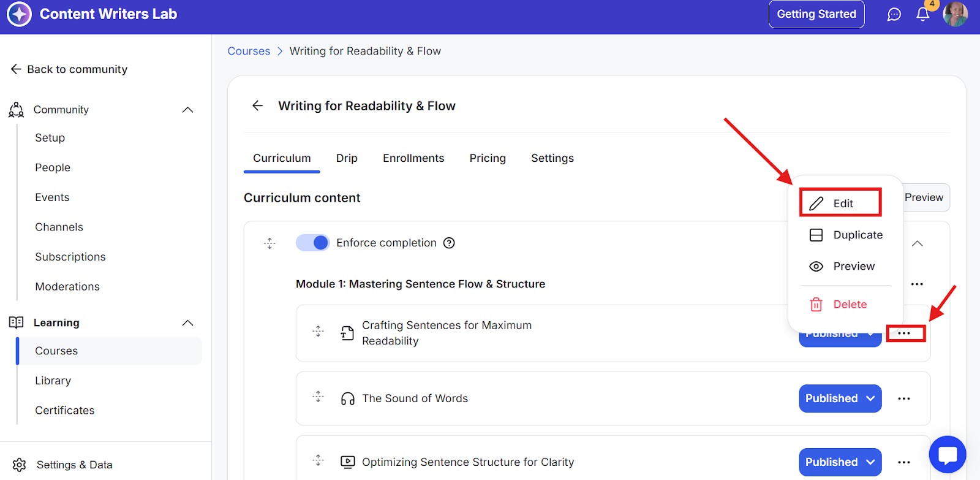Go to Courses breadcrumb link

click(249, 51)
